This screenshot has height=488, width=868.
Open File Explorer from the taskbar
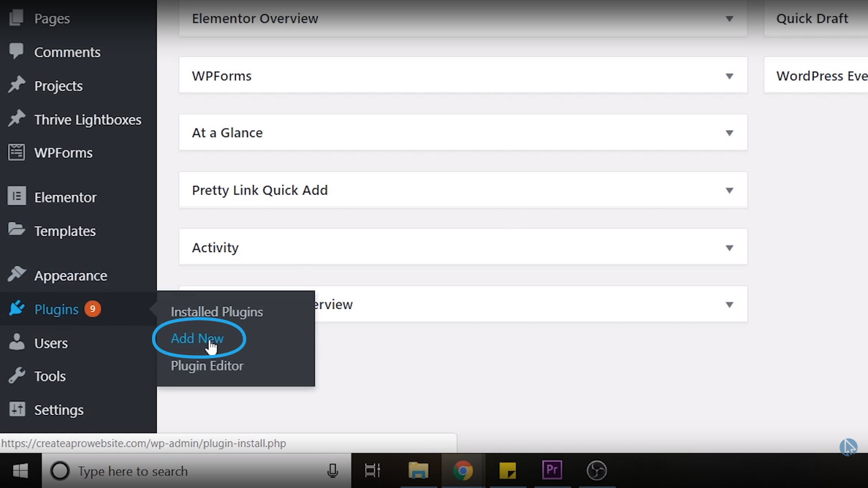pos(418,471)
